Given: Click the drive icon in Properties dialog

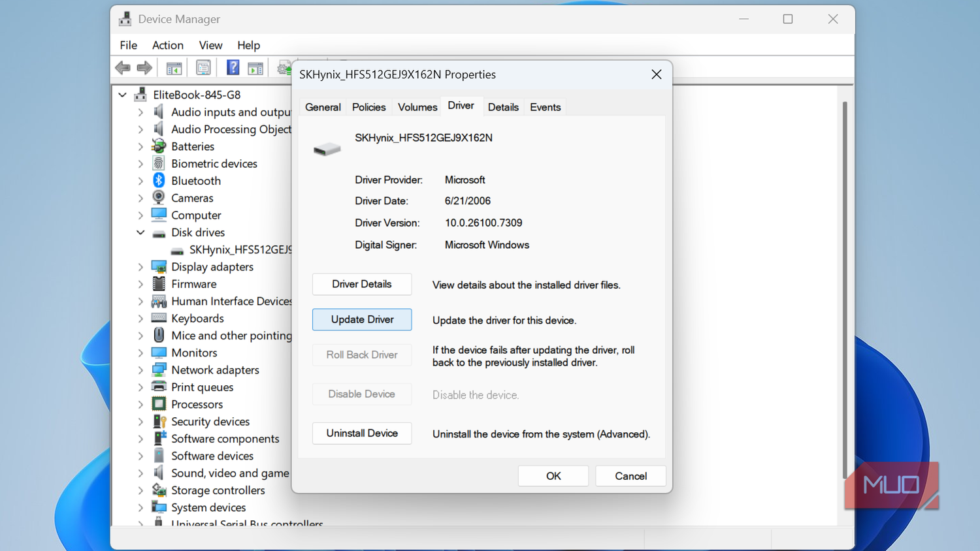Looking at the screenshot, I should pos(327,150).
